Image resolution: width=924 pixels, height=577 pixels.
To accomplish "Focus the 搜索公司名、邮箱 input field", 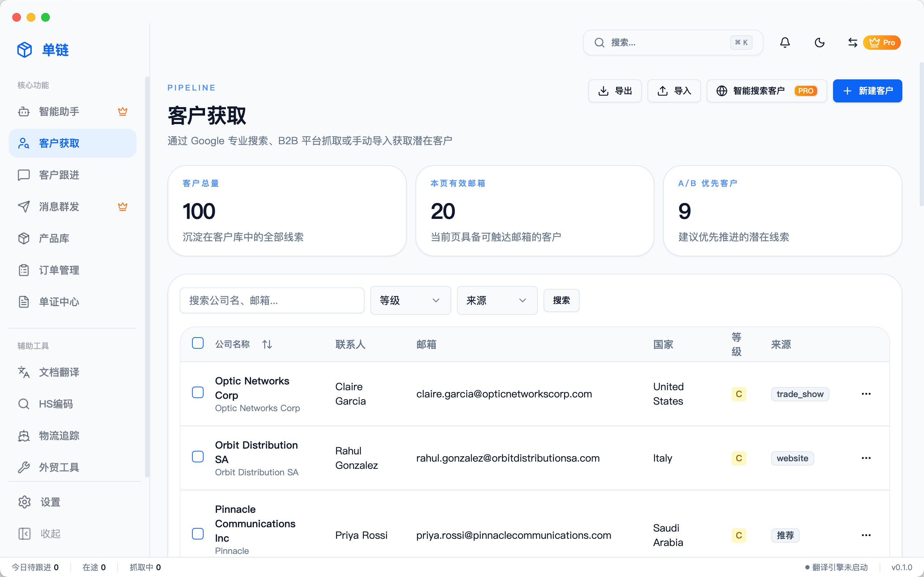I will pyautogui.click(x=271, y=300).
